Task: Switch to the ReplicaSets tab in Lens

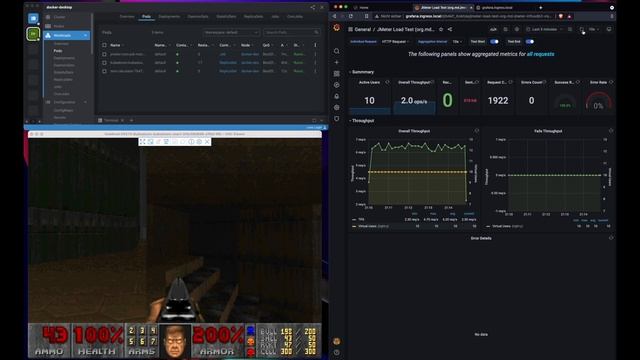Action: click(x=253, y=17)
